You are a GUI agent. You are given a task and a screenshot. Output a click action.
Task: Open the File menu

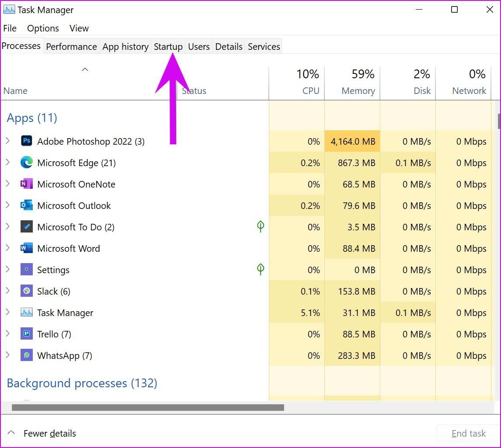tap(10, 28)
